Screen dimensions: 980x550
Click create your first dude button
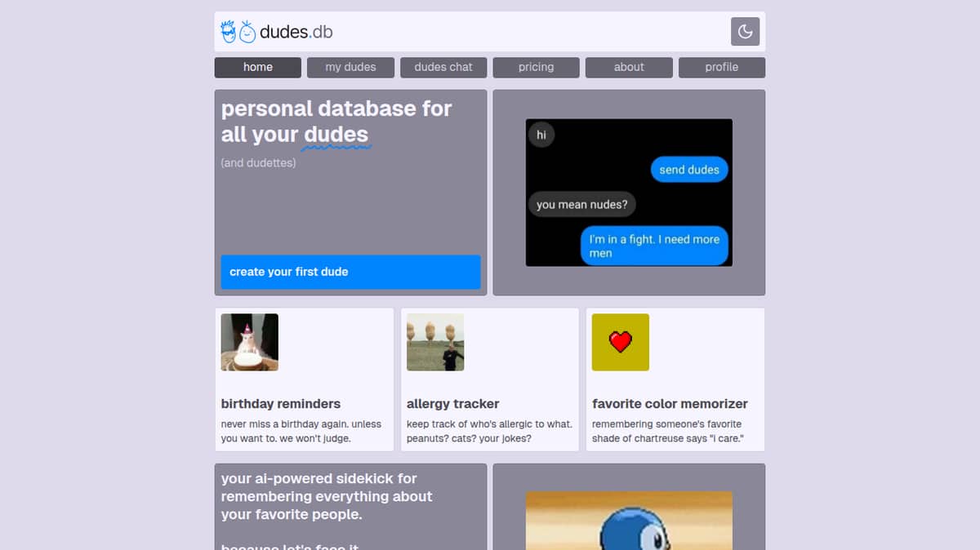[x=350, y=272]
